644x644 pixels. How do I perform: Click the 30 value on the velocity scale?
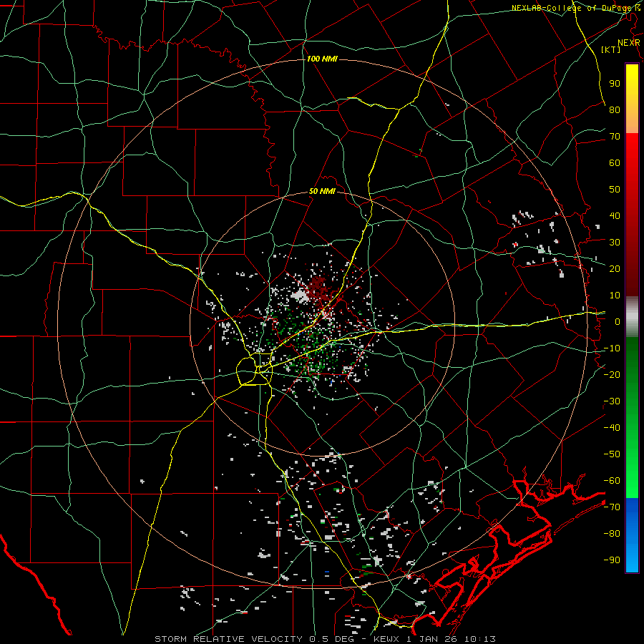(615, 243)
